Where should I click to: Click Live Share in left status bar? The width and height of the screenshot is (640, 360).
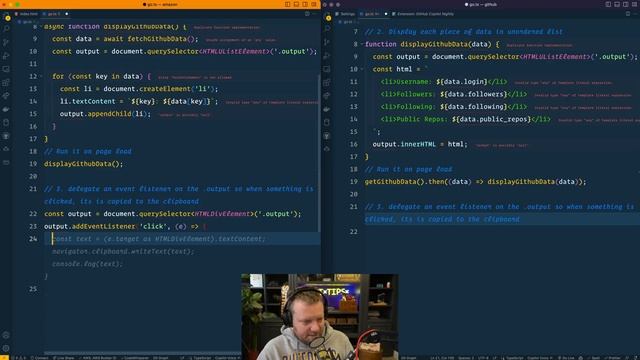pyautogui.click(x=64, y=358)
